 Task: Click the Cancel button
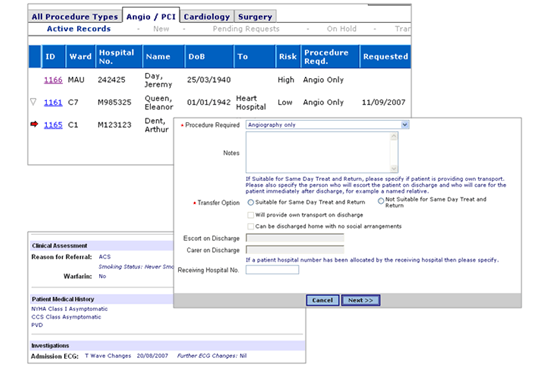[322, 300]
